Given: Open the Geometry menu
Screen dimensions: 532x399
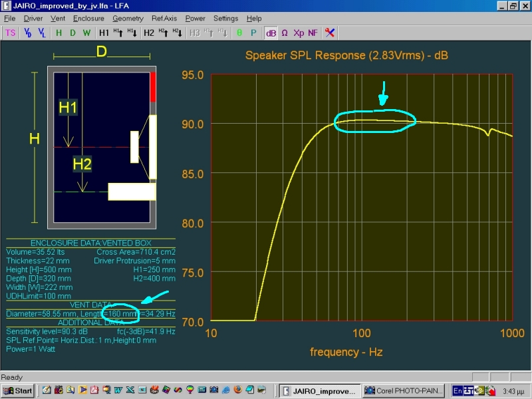Looking at the screenshot, I should pyautogui.click(x=128, y=19).
